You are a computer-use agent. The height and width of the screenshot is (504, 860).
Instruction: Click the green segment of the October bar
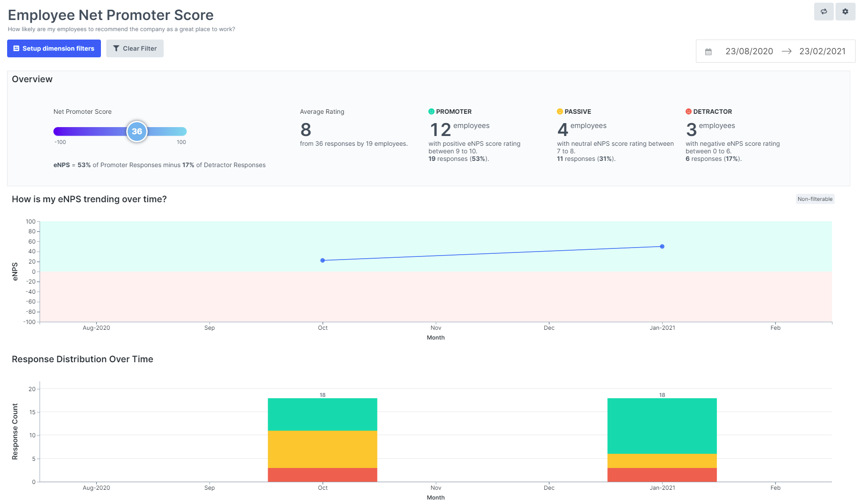pyautogui.click(x=322, y=413)
